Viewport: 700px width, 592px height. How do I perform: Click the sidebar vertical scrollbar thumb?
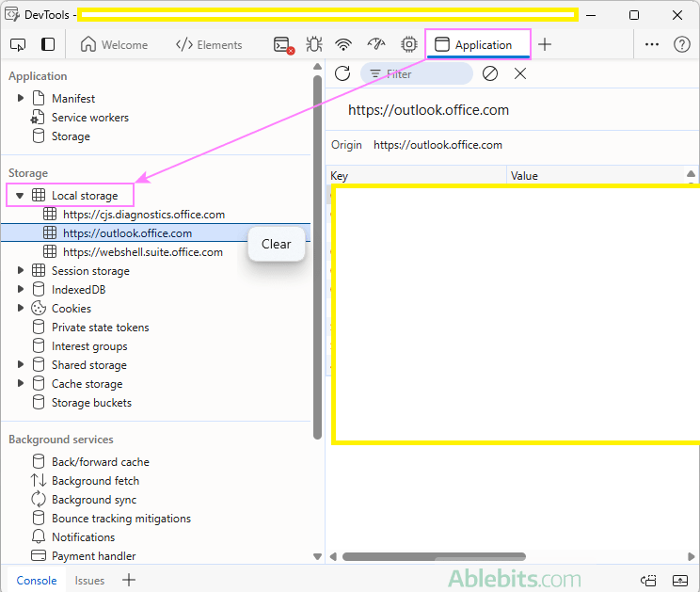click(317, 258)
